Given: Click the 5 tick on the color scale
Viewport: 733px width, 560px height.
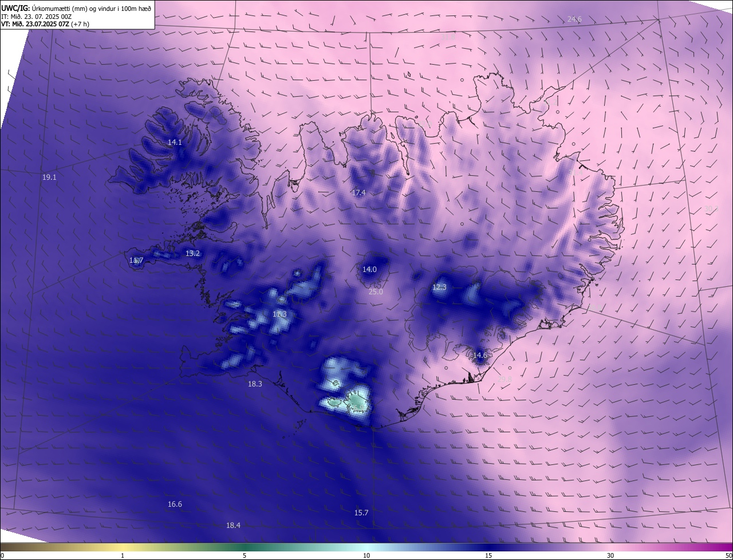Looking at the screenshot, I should point(245,555).
